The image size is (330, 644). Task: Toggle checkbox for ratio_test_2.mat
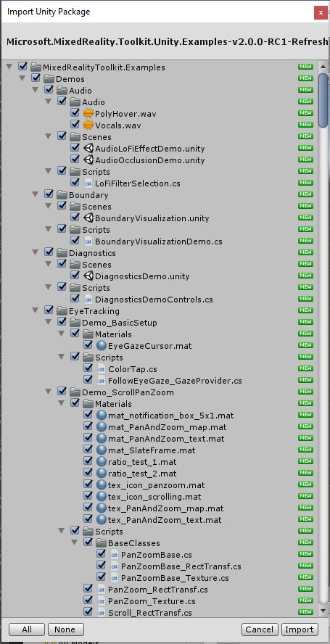tap(88, 472)
